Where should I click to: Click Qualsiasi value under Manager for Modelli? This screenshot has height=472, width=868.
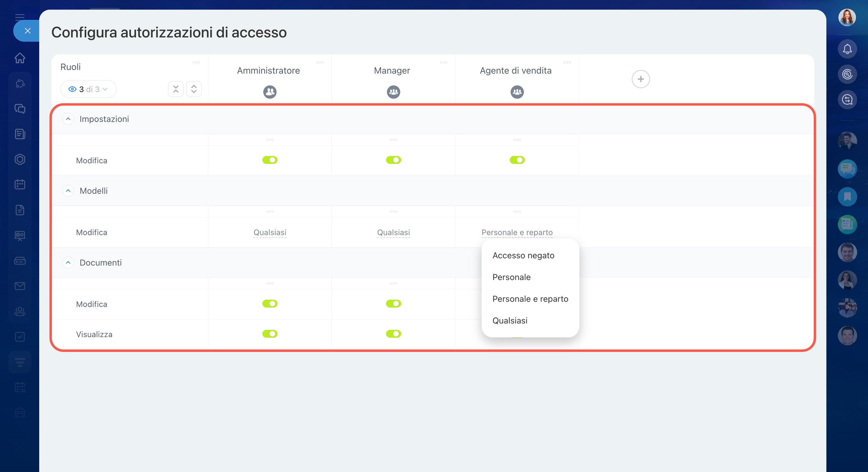393,232
